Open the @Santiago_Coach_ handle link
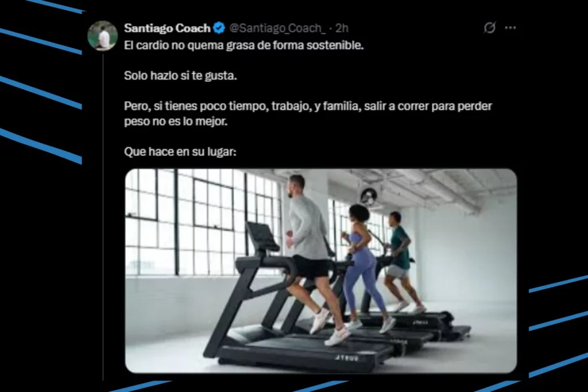 coord(277,28)
